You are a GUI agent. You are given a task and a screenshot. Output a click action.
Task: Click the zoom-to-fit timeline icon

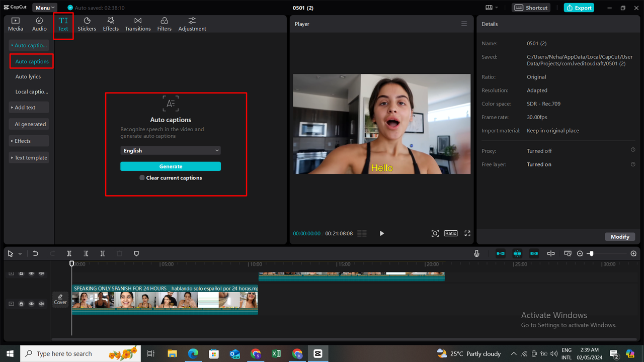(x=568, y=253)
